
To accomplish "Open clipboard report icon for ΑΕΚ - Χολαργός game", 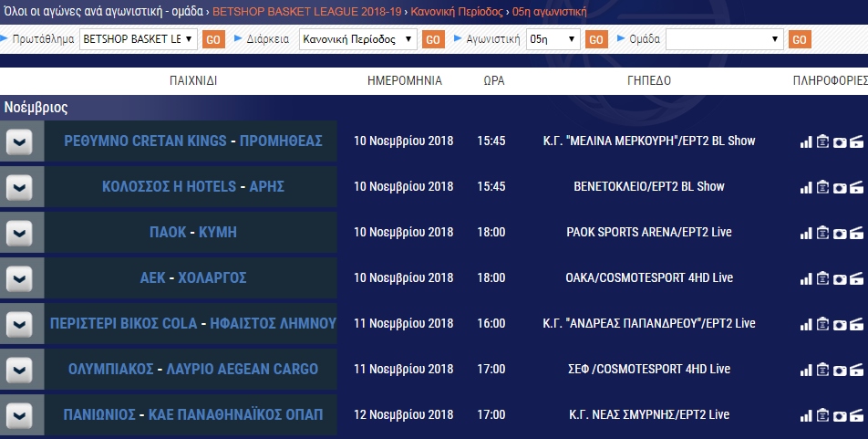I will point(822,278).
